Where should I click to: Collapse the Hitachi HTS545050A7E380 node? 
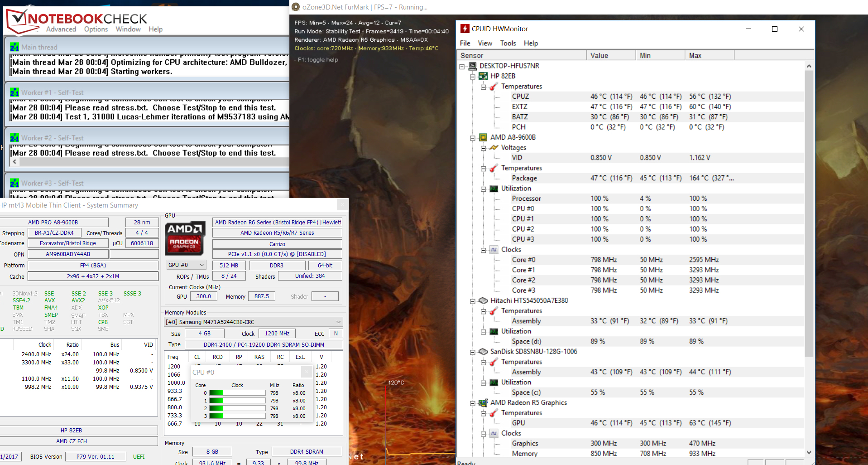point(473,301)
